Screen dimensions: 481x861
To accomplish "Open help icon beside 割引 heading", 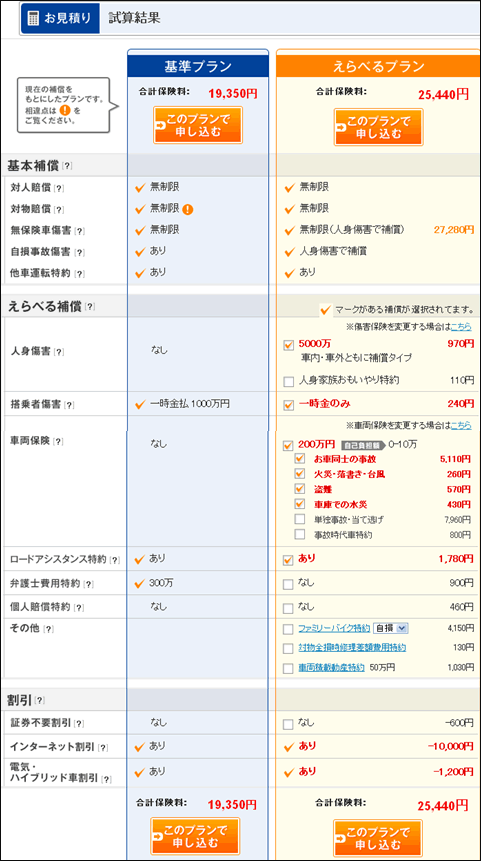I will [x=40, y=701].
